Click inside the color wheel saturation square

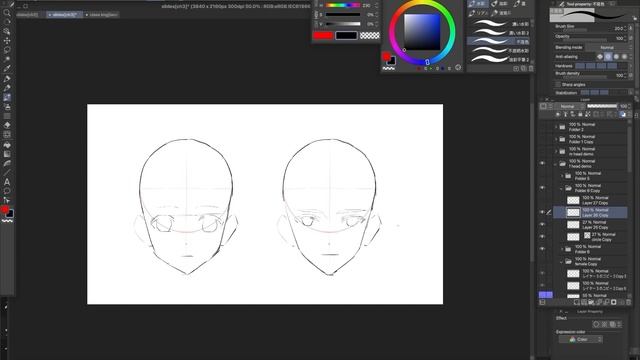pyautogui.click(x=422, y=31)
